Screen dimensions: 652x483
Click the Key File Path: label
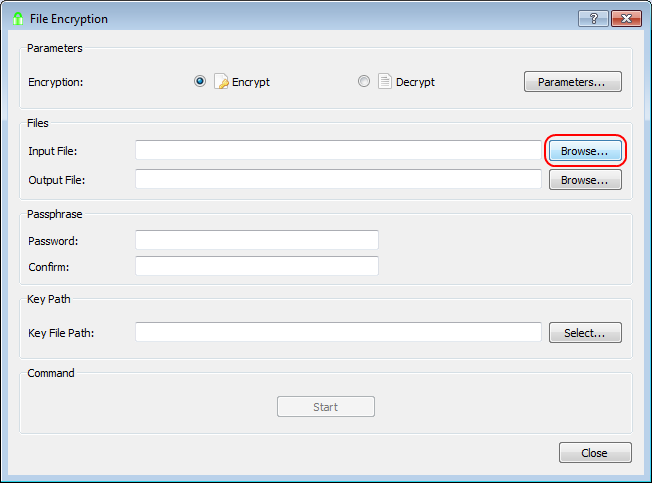pyautogui.click(x=61, y=333)
